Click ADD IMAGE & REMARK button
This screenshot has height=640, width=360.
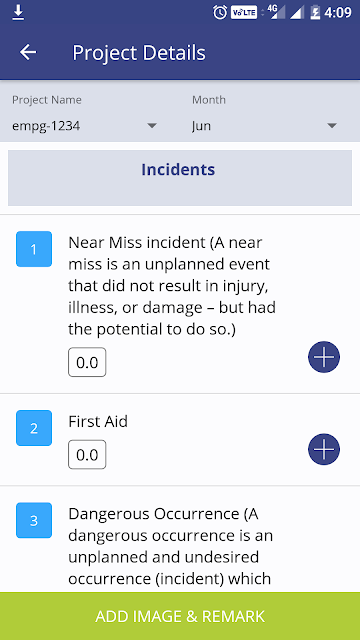coord(180,616)
